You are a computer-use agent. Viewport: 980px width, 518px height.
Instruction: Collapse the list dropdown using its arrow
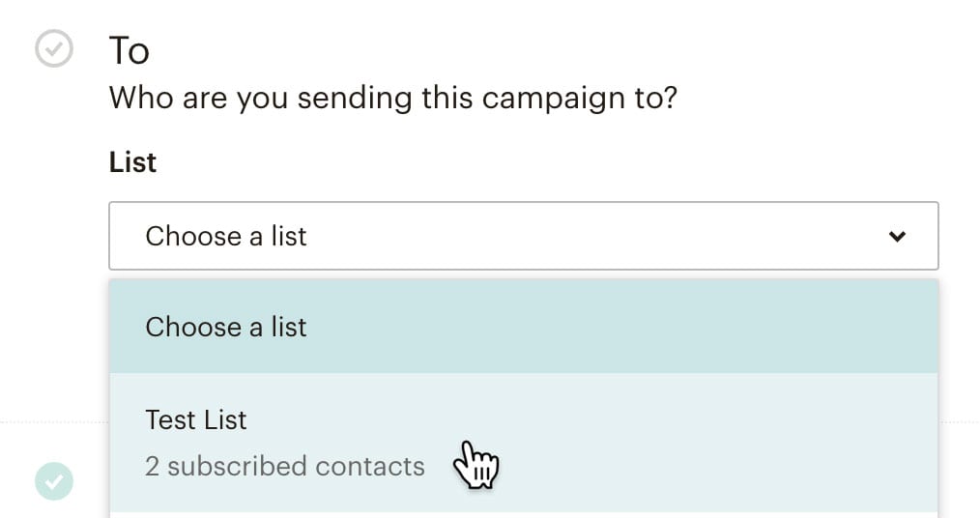point(897,236)
